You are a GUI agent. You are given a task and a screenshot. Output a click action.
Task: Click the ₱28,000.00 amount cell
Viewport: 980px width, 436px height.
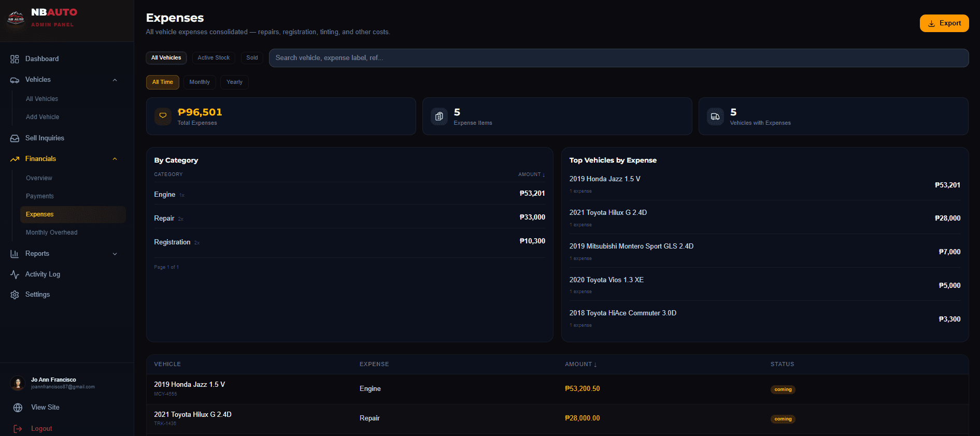click(583, 418)
